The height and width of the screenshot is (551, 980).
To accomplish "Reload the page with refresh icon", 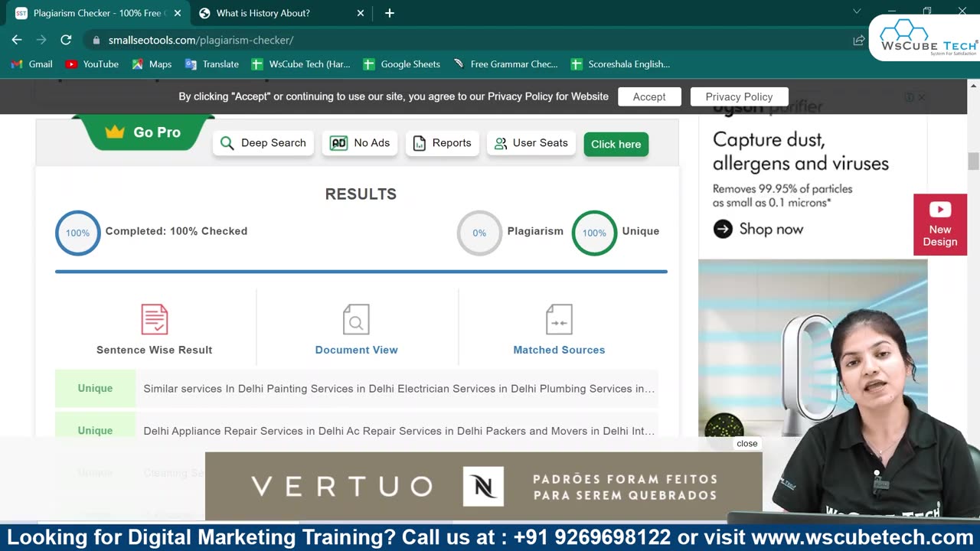I will click(x=66, y=40).
